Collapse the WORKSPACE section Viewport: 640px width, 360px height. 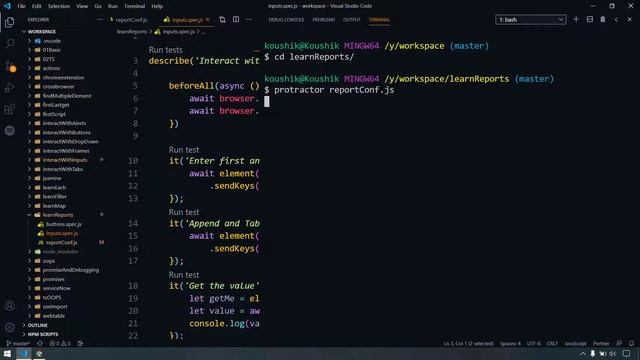coord(42,31)
